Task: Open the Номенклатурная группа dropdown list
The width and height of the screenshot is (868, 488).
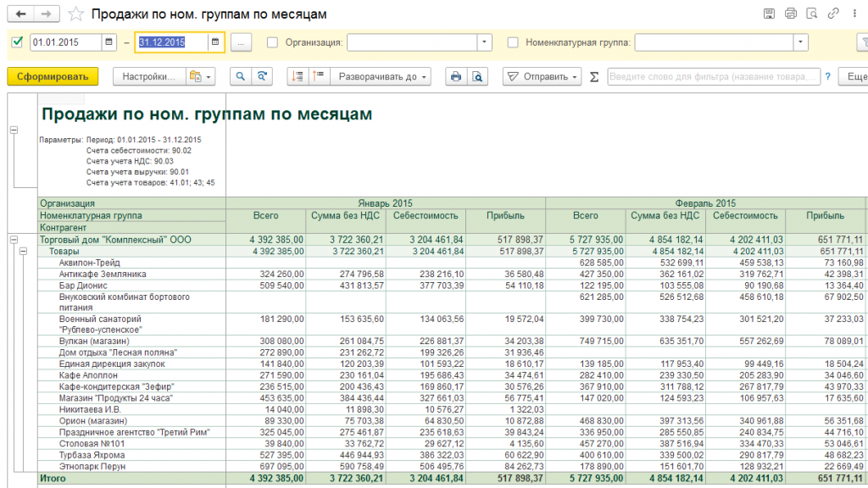Action: click(800, 42)
